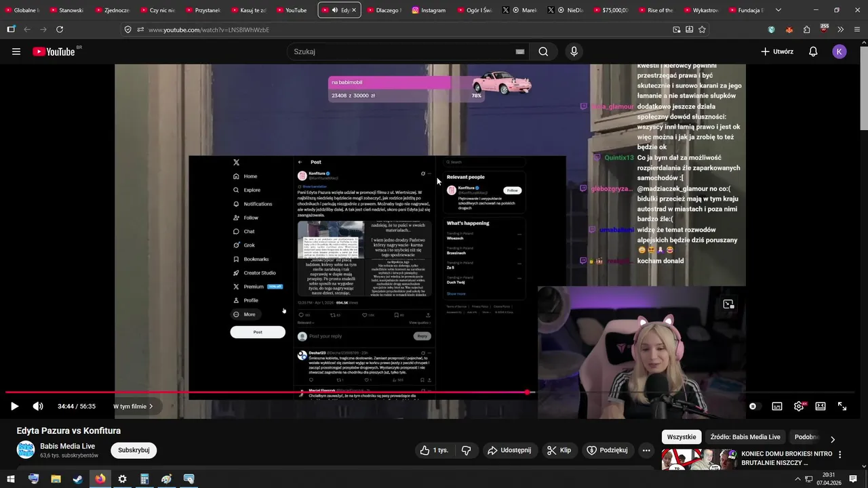Open the fox extension icon

pos(789,30)
